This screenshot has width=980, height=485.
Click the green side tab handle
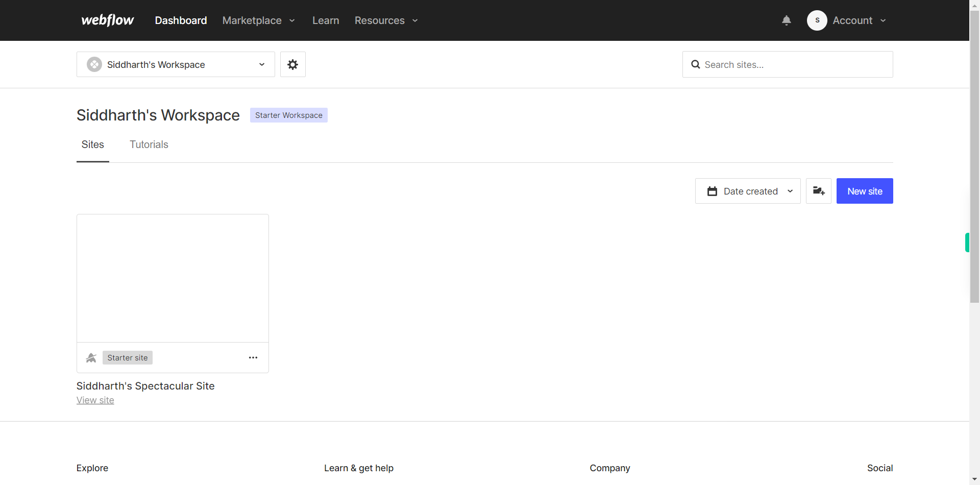967,243
